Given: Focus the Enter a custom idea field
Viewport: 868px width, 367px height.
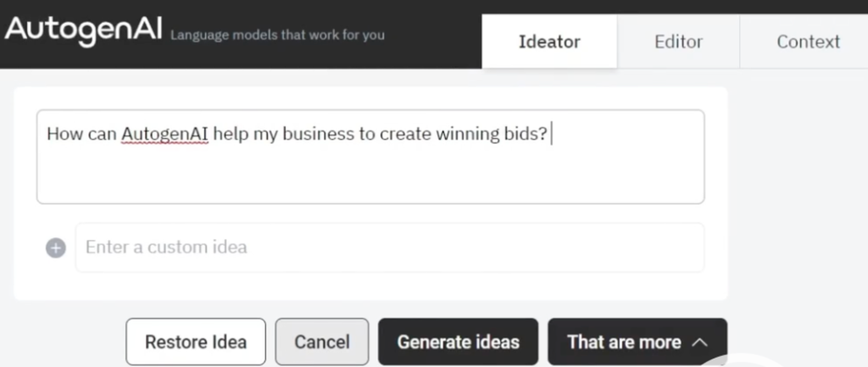Looking at the screenshot, I should 390,247.
